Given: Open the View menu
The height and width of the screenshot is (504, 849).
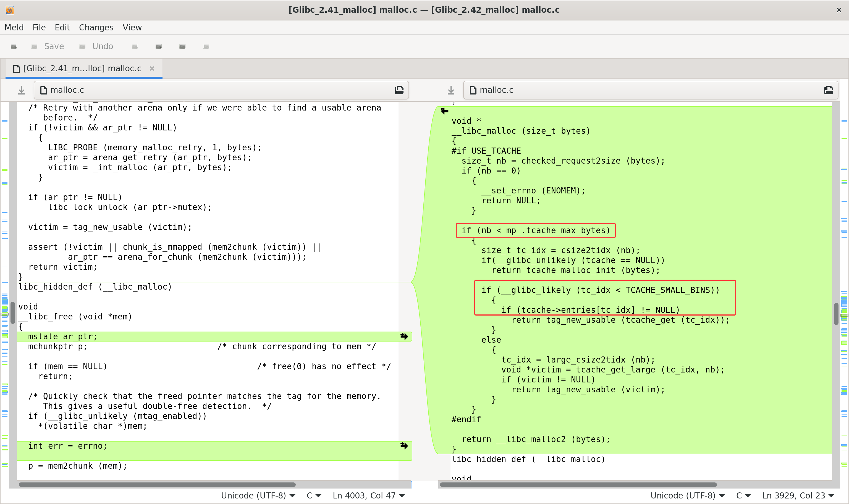Looking at the screenshot, I should pyautogui.click(x=132, y=28).
